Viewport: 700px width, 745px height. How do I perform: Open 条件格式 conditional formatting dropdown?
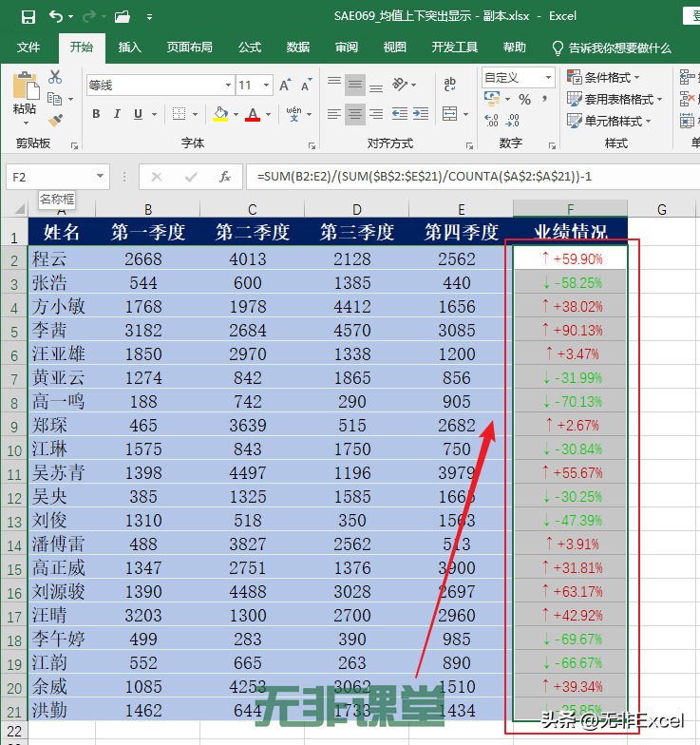click(604, 78)
